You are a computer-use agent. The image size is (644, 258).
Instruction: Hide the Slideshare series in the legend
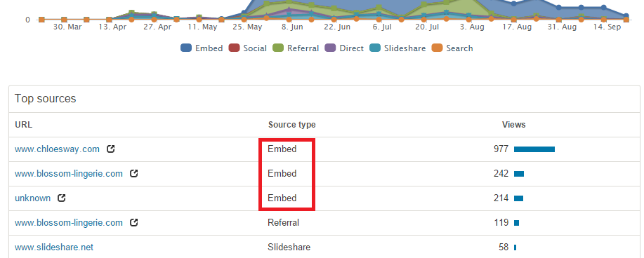[397, 48]
